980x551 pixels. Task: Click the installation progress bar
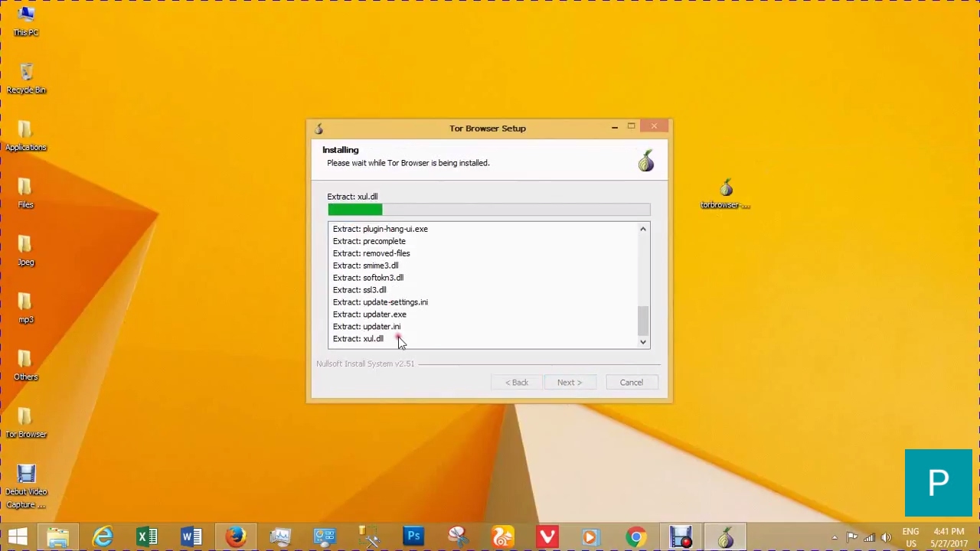click(x=489, y=210)
